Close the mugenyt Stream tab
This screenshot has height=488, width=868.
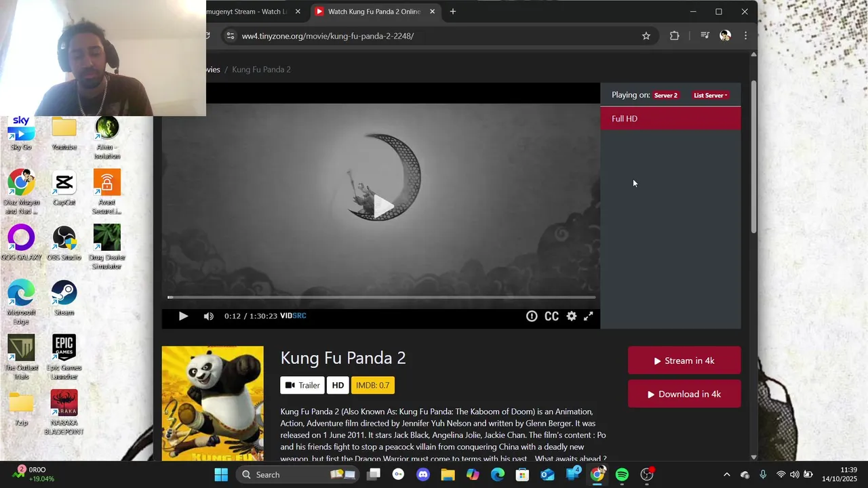click(298, 12)
